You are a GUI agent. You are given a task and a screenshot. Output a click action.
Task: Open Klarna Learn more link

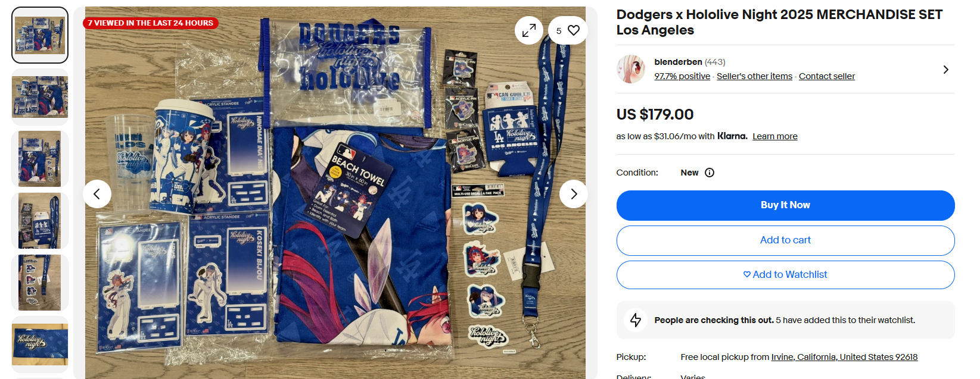[774, 136]
